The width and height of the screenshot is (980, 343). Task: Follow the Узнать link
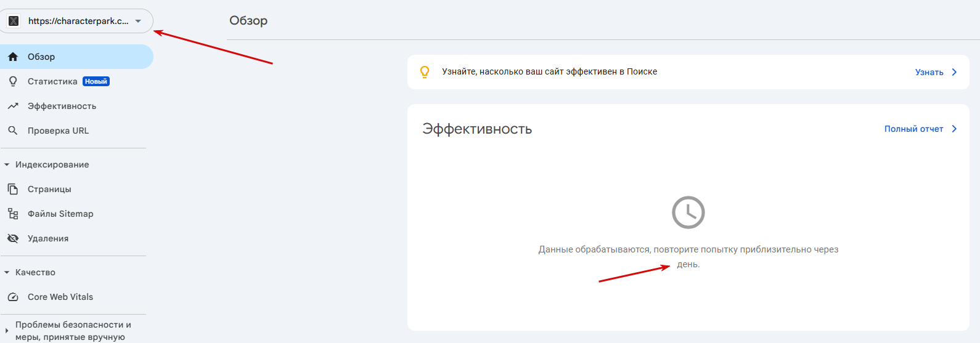tap(929, 72)
